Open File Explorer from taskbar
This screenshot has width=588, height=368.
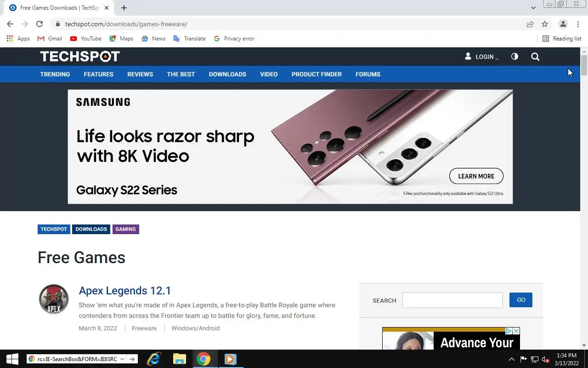[x=179, y=359]
